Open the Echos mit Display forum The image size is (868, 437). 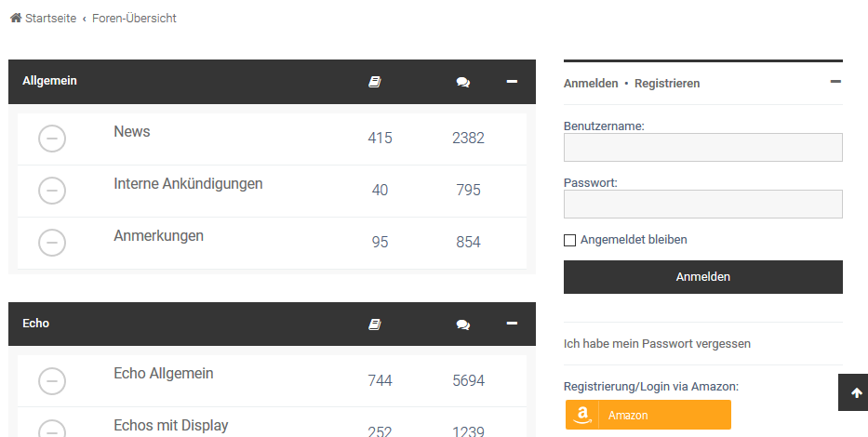pyautogui.click(x=171, y=425)
